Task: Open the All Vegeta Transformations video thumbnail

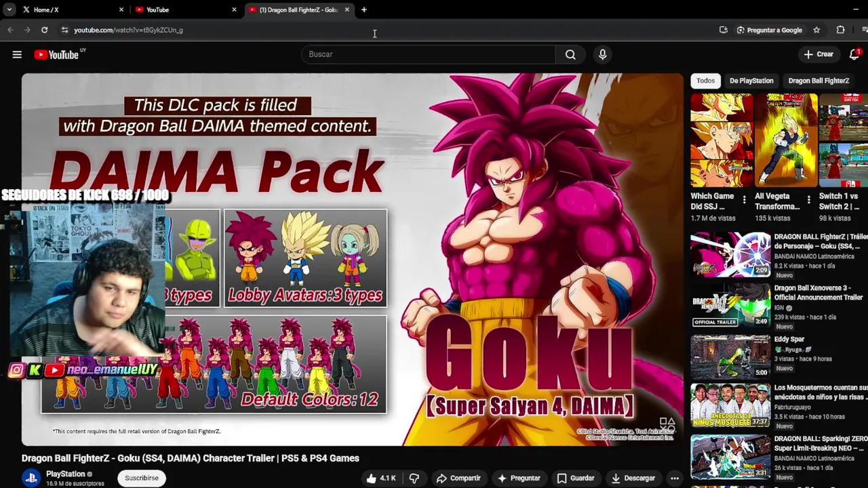Action: point(786,140)
